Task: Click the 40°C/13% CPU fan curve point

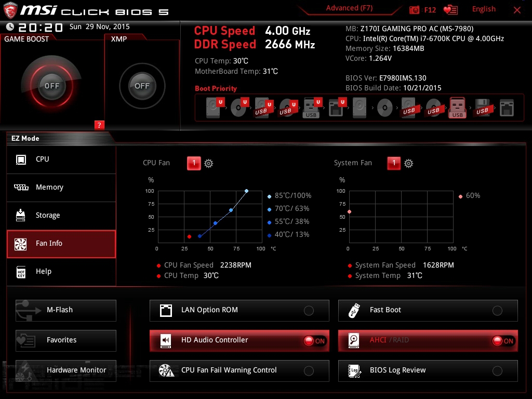Action: point(199,236)
